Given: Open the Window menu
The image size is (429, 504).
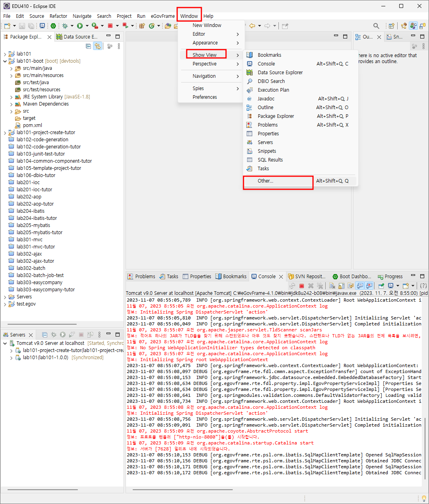Looking at the screenshot, I should pos(189,16).
